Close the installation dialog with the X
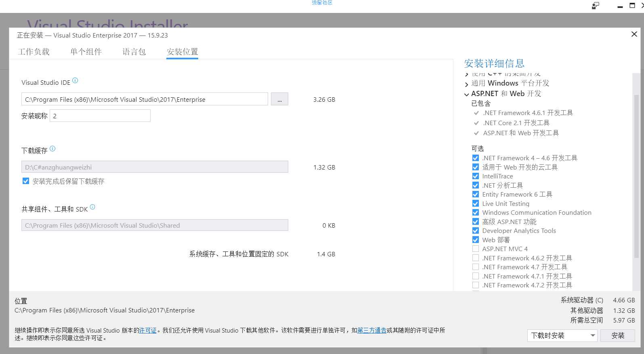 click(634, 34)
